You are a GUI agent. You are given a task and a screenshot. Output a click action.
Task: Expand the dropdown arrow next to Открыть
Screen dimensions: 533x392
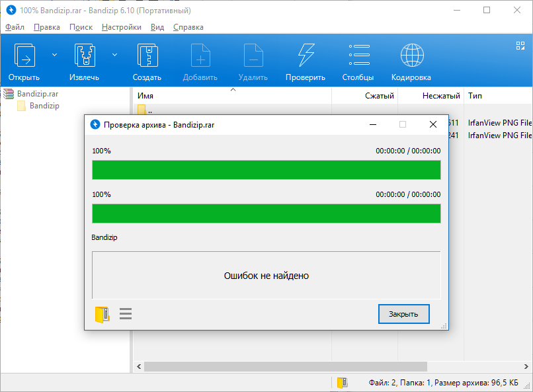click(x=54, y=55)
